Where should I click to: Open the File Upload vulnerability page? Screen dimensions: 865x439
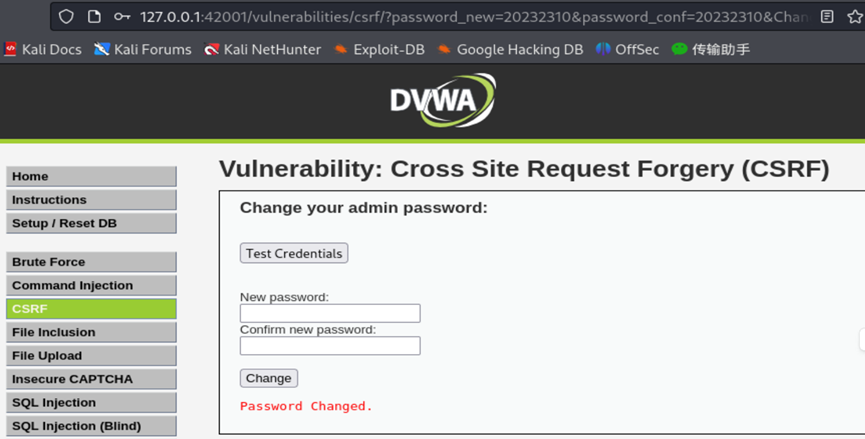[91, 355]
